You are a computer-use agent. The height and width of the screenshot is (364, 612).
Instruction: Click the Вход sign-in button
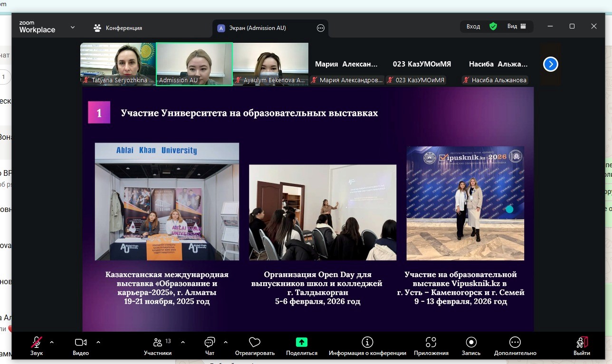tap(473, 27)
